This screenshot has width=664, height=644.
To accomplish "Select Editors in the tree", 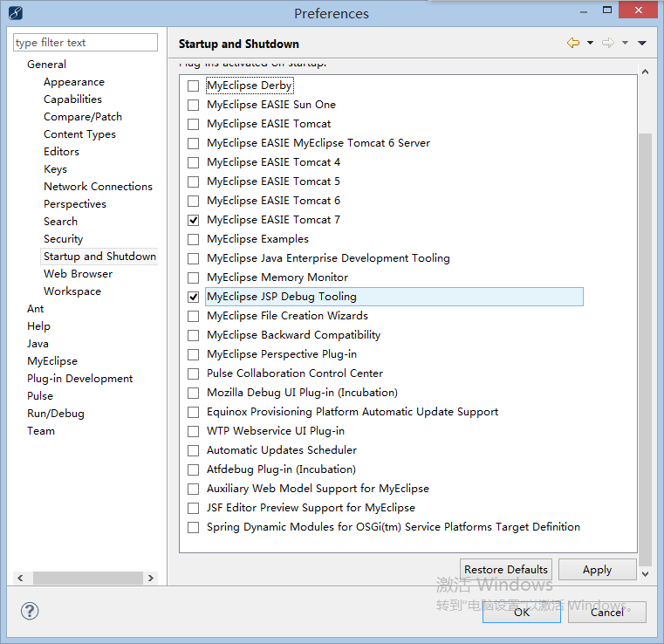I will [x=61, y=152].
